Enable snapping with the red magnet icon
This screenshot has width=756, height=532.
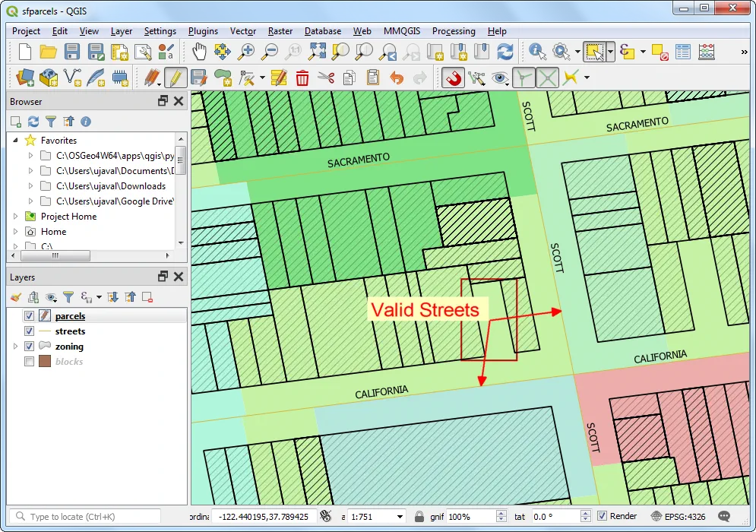[453, 78]
